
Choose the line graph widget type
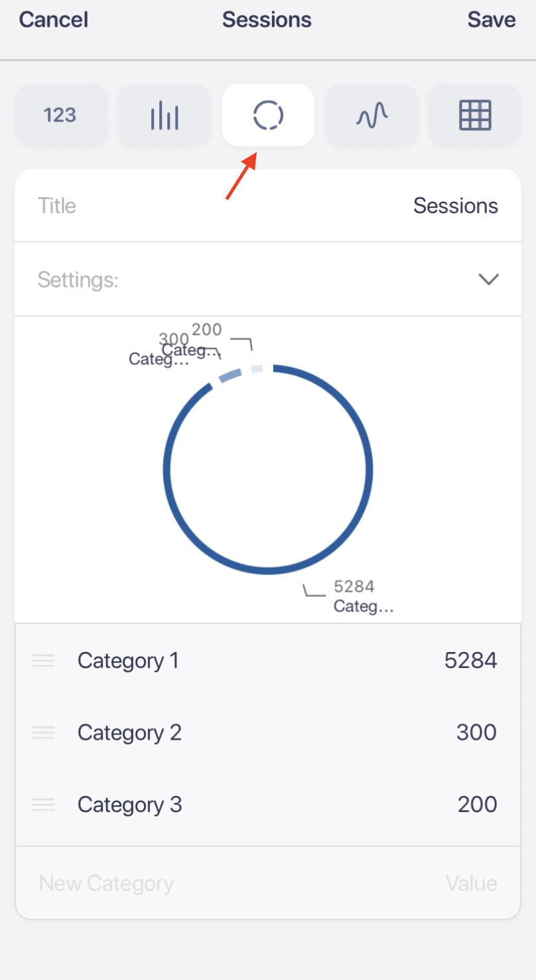371,116
